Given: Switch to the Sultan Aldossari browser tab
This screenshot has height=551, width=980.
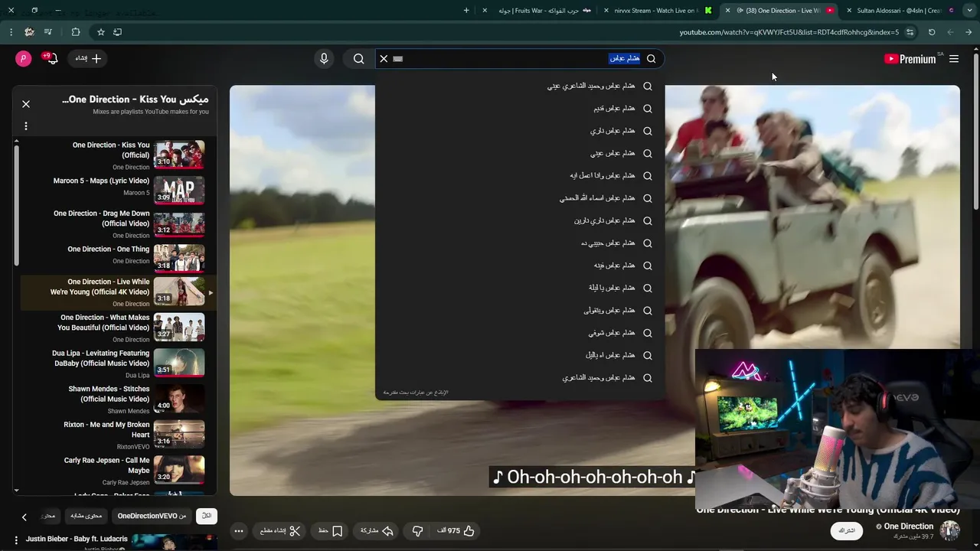Looking at the screenshot, I should click(x=899, y=11).
